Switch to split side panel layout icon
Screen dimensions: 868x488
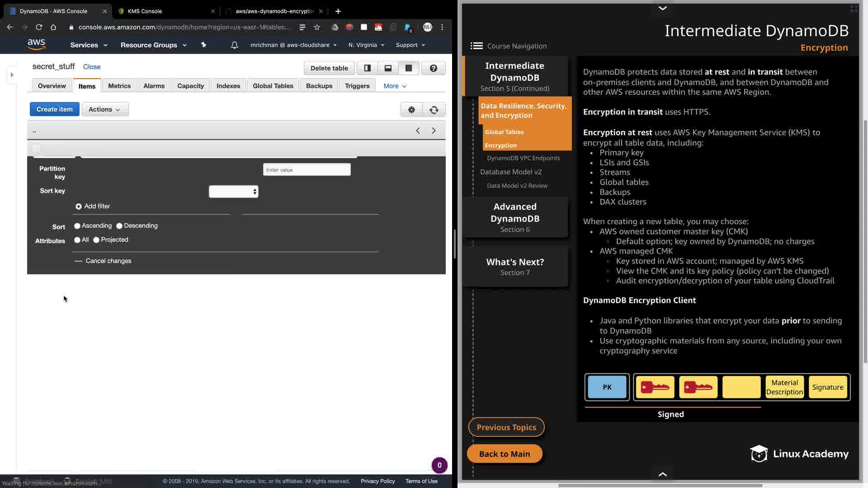[367, 68]
